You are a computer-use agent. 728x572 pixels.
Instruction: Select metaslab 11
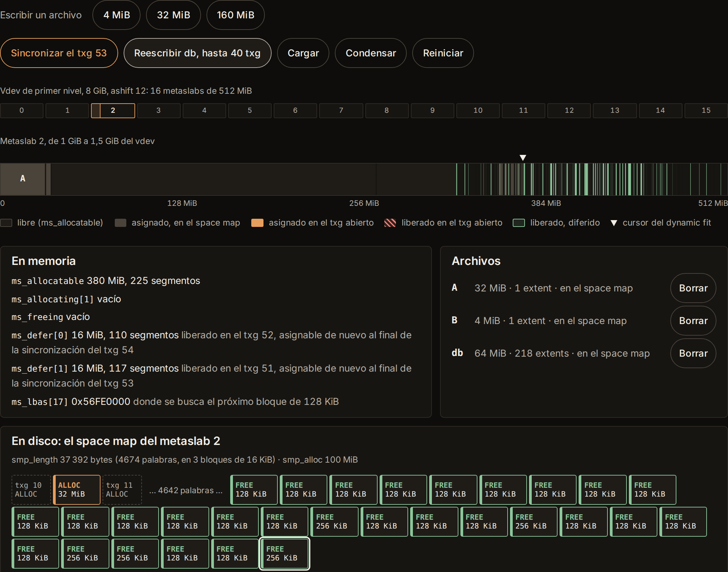coord(524,110)
